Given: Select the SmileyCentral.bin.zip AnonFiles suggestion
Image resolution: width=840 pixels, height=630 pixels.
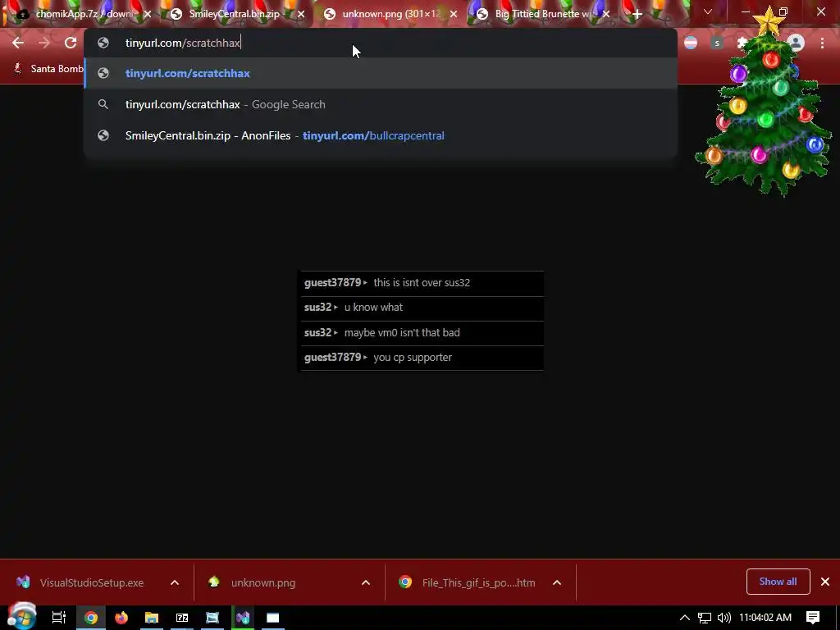Looking at the screenshot, I should click(381, 135).
